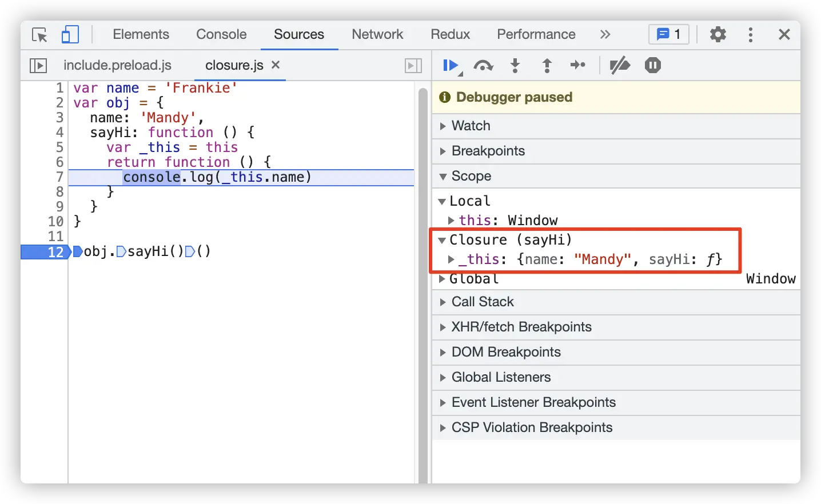This screenshot has width=821, height=504.
Task: Expand the Call Stack section
Action: click(x=616, y=302)
